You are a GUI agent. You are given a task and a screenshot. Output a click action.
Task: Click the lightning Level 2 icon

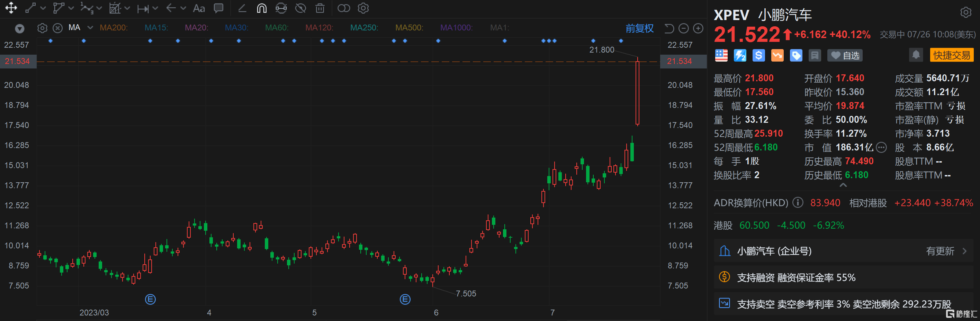(x=740, y=56)
